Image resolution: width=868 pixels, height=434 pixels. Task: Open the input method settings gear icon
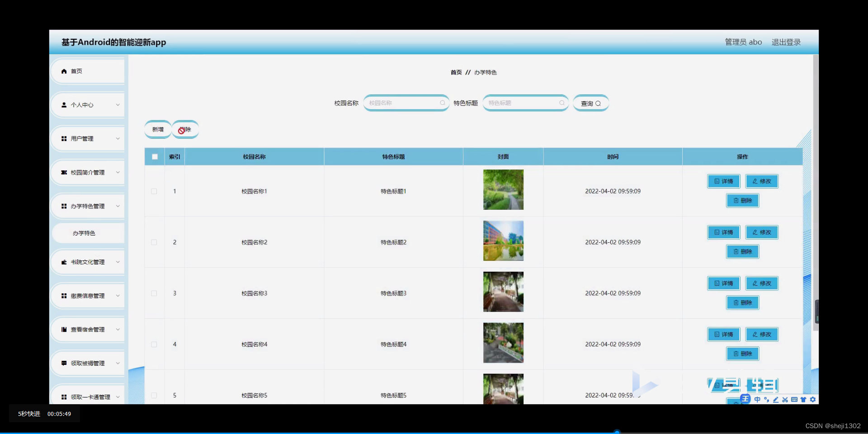click(813, 400)
